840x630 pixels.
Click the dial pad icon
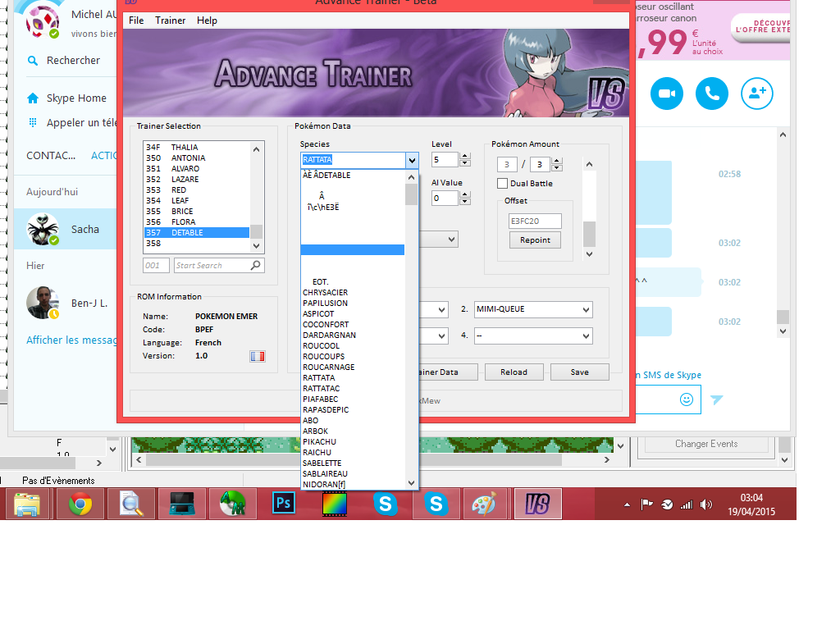[x=33, y=123]
